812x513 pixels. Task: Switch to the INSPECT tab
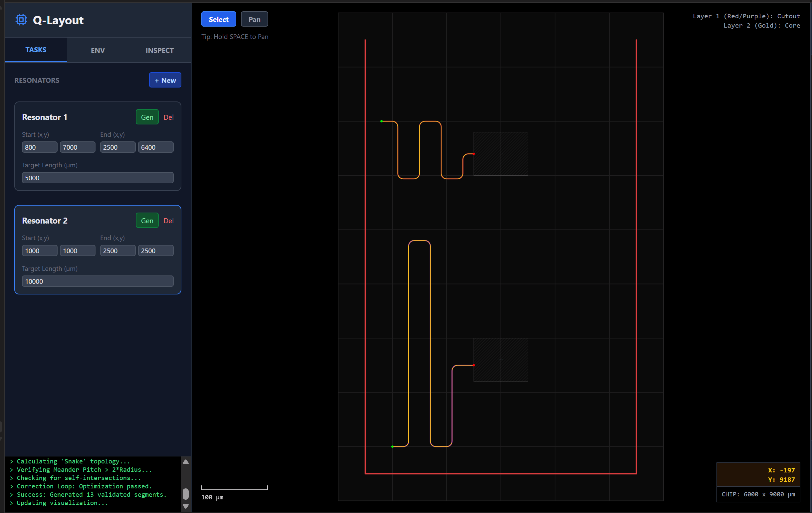coord(159,50)
